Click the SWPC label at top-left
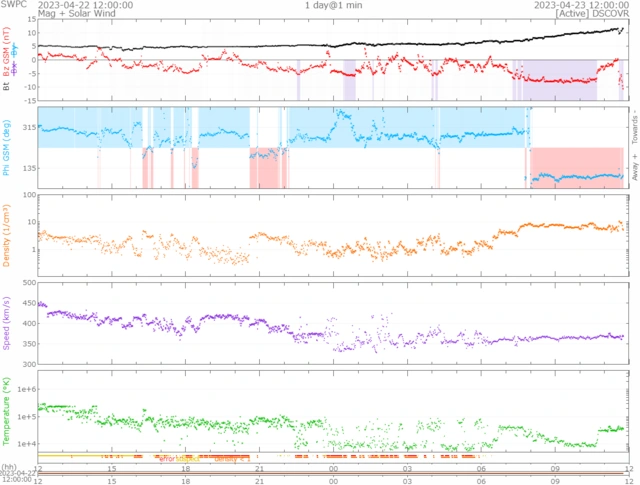 [13, 4]
